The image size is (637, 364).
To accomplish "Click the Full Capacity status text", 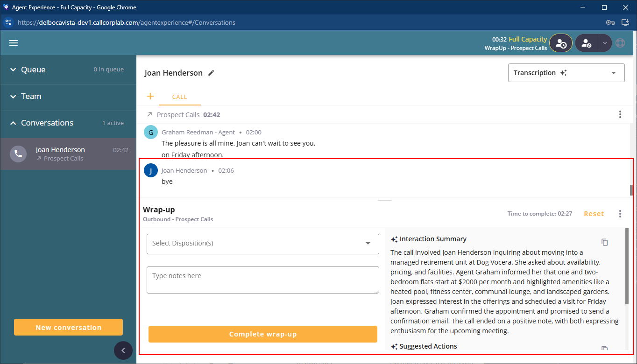I will [x=528, y=39].
